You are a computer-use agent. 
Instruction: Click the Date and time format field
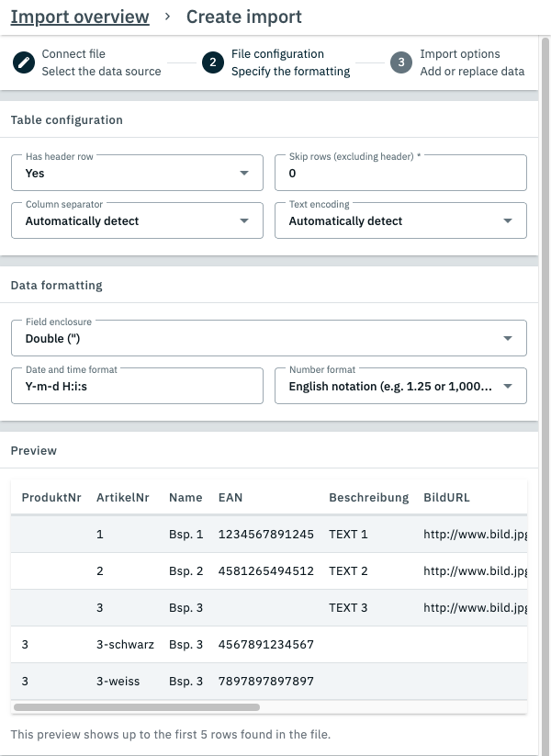137,386
